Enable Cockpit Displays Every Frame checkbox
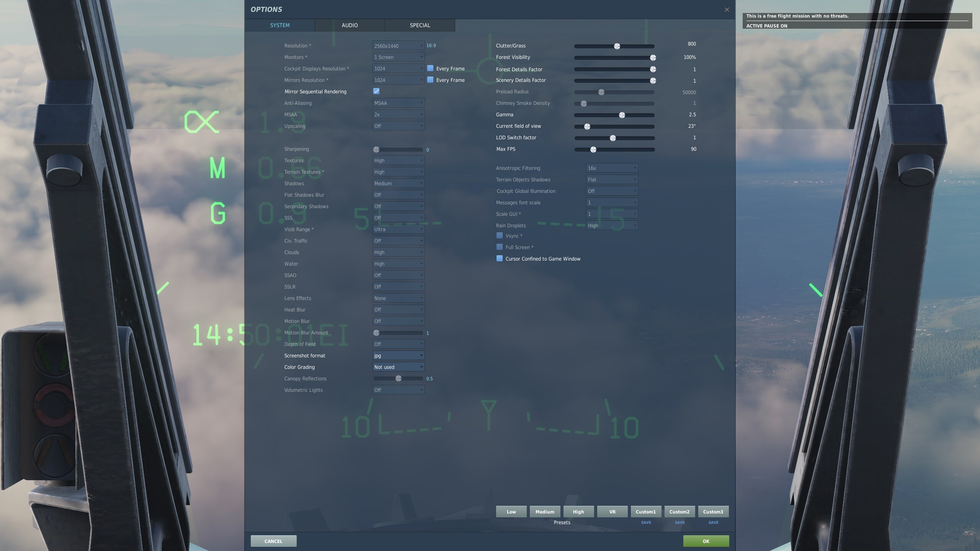980x551 pixels. pos(430,68)
